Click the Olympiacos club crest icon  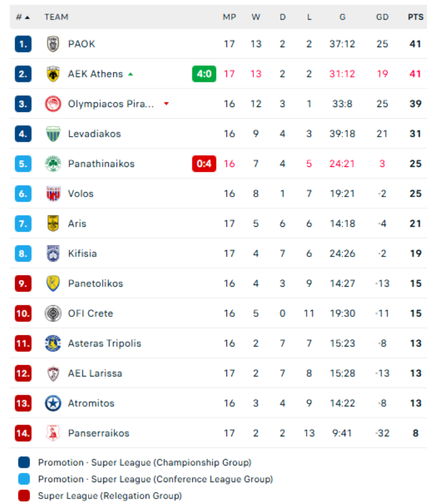click(x=53, y=104)
